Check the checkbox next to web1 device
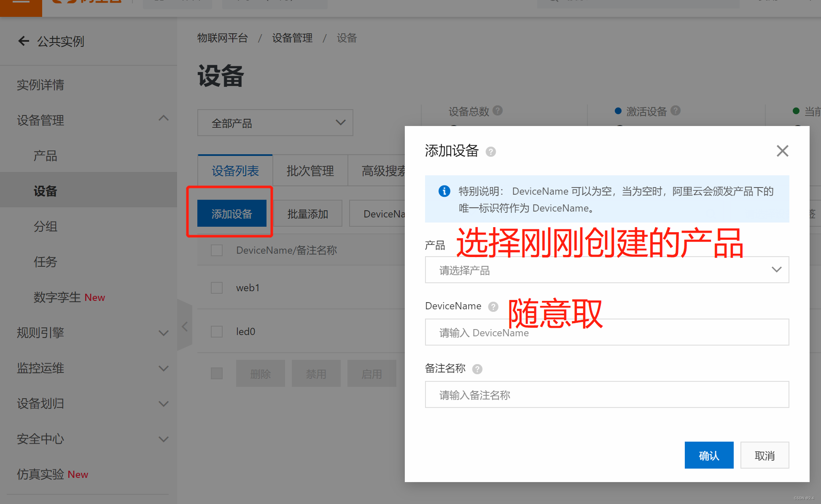The image size is (821, 504). coord(216,287)
